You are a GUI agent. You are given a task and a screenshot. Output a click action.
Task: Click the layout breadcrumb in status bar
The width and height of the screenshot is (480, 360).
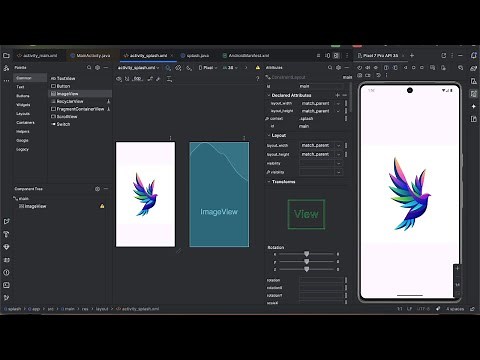tap(102, 309)
